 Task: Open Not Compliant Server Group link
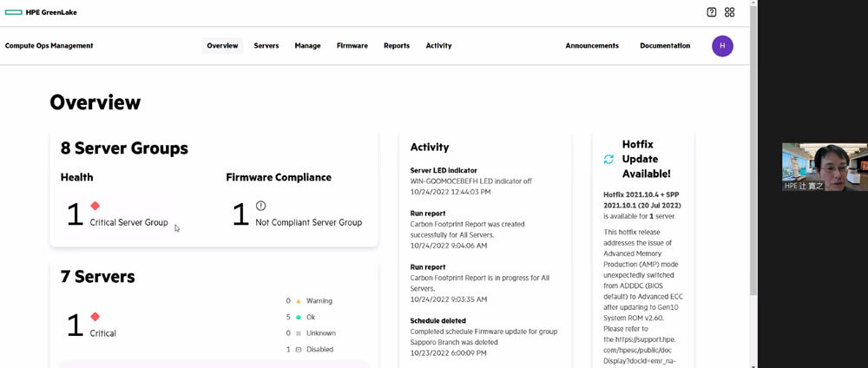click(x=308, y=222)
